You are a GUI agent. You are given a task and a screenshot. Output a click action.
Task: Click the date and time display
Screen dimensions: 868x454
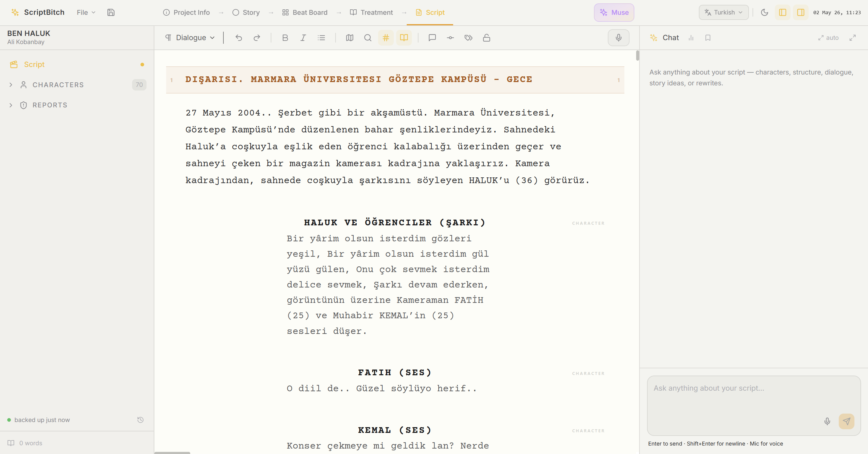coord(837,12)
